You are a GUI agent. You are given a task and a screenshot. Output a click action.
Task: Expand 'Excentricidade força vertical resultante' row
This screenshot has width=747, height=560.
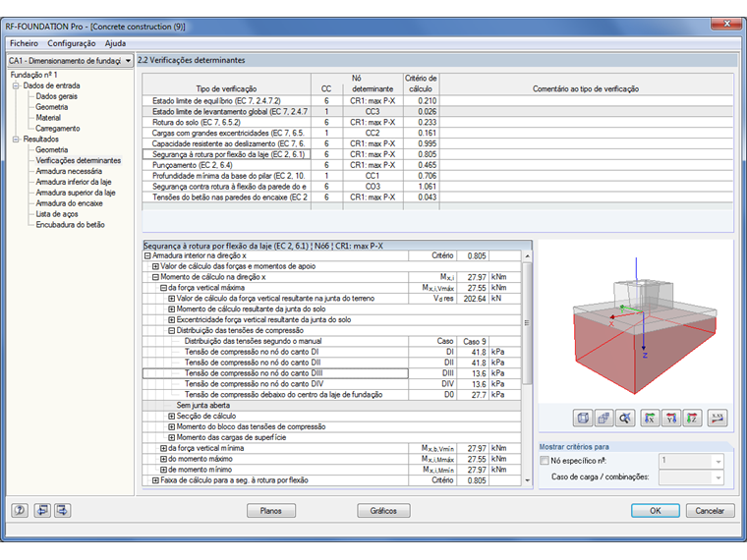click(x=171, y=320)
